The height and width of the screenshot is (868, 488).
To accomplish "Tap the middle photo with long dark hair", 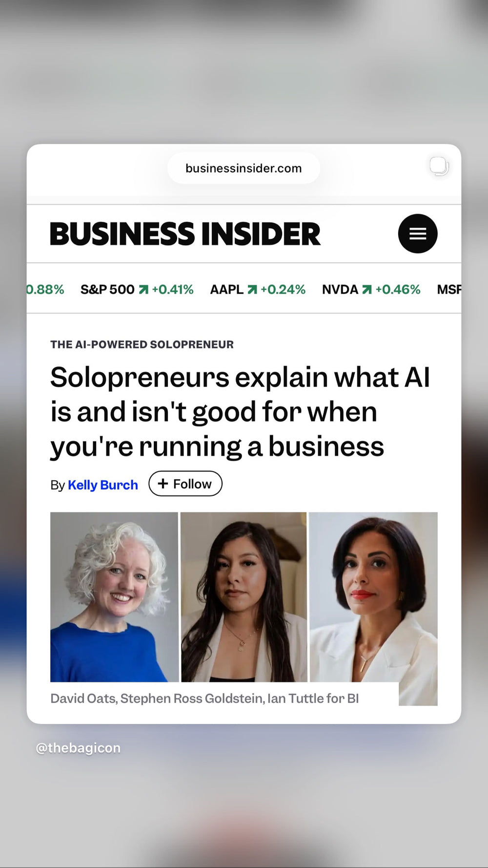I will click(x=244, y=596).
